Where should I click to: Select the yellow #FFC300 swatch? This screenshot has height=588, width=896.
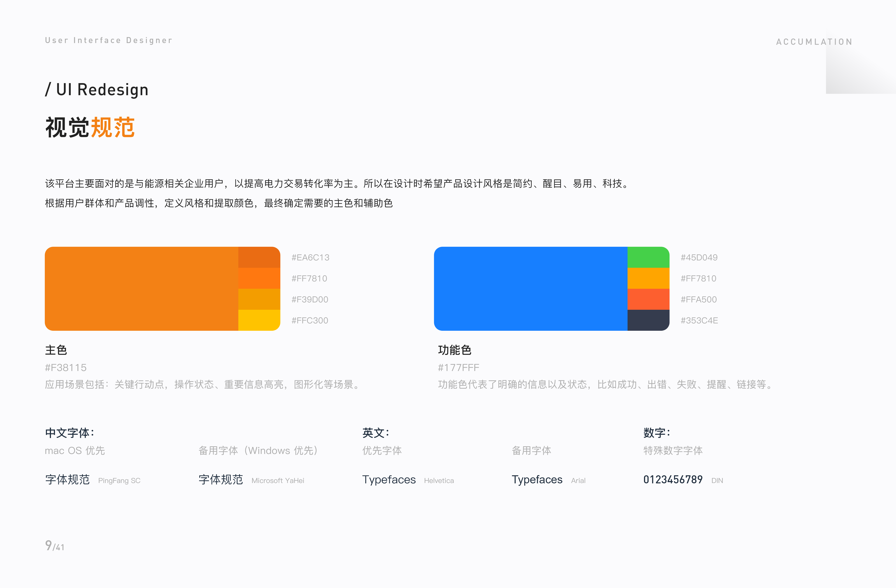coord(259,320)
